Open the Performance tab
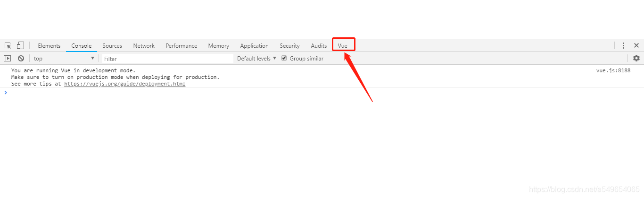This screenshot has width=644, height=198. (182, 46)
